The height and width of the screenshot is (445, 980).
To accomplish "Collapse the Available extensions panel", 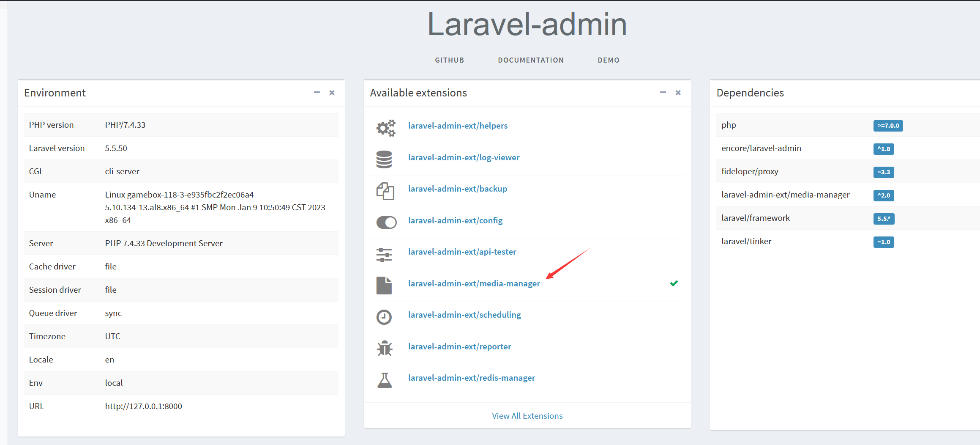I will pyautogui.click(x=663, y=93).
